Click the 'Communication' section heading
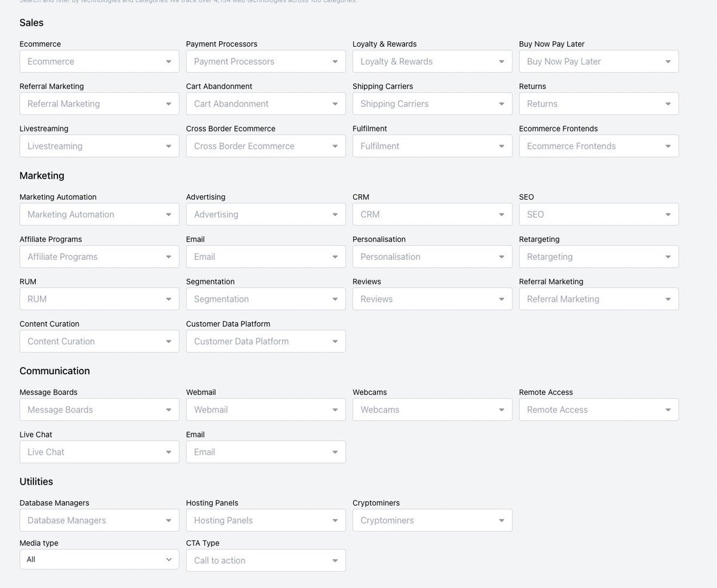The image size is (717, 588). (55, 371)
